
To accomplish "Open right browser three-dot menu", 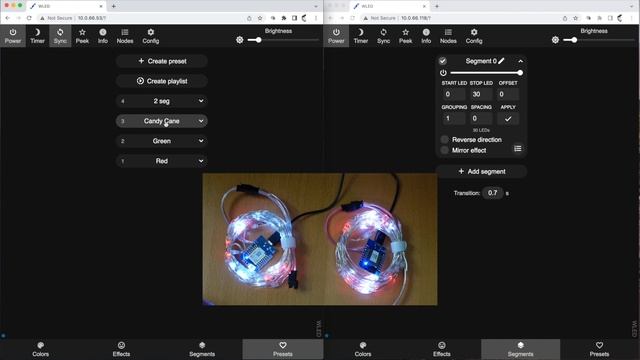I will click(631, 18).
